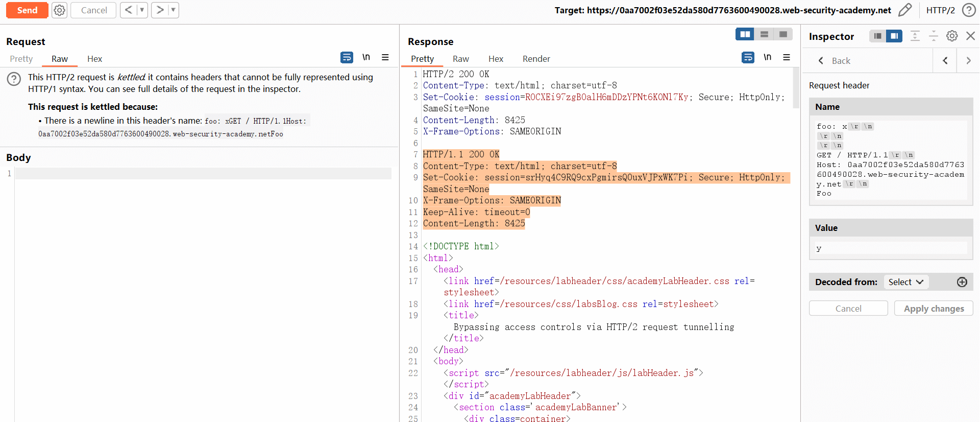Expand all Inspector sections icon

pyautogui.click(x=915, y=36)
